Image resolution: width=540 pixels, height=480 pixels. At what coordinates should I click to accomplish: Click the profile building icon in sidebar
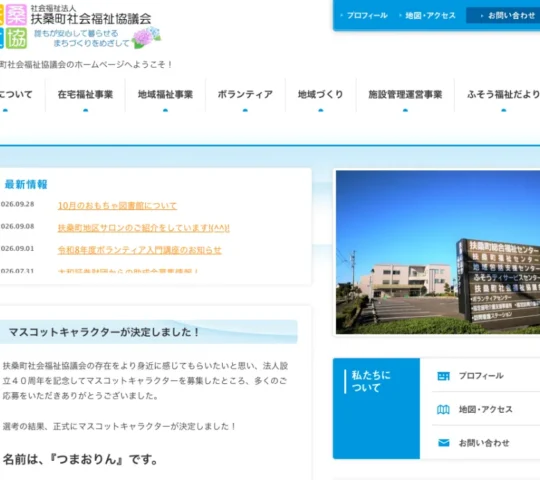443,376
